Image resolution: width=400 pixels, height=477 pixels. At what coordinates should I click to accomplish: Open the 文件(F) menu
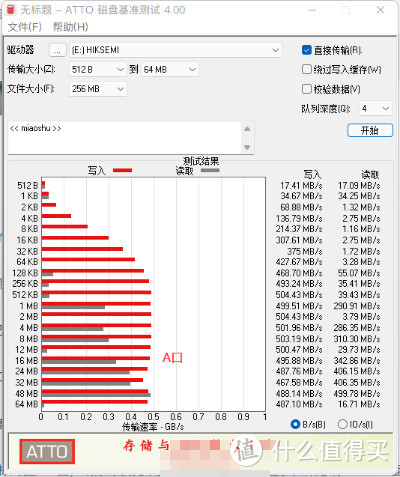pyautogui.click(x=25, y=27)
